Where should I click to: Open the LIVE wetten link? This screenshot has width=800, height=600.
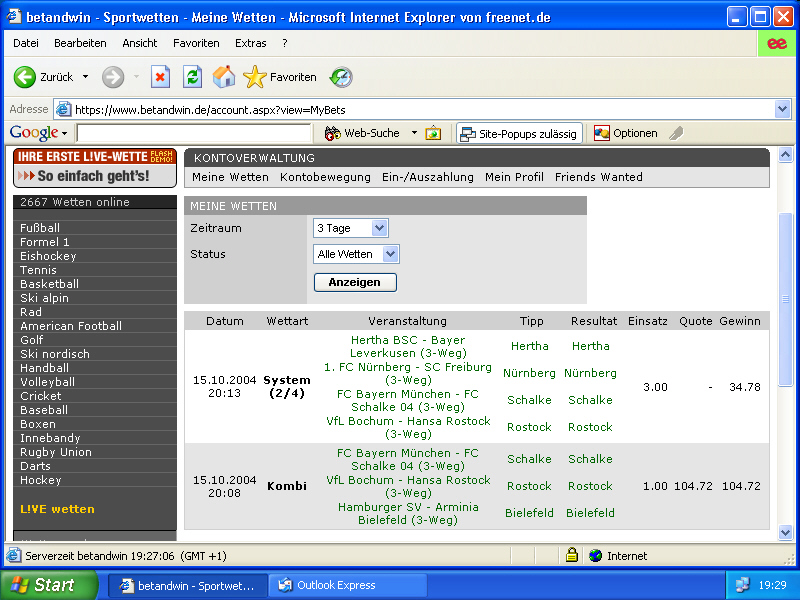pos(57,509)
